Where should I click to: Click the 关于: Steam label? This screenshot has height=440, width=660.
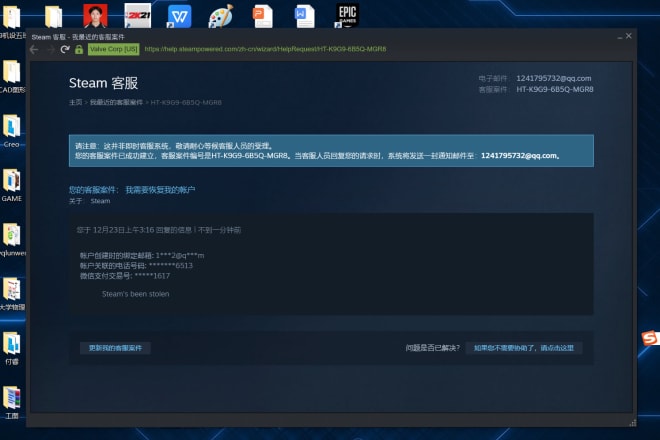click(x=90, y=201)
